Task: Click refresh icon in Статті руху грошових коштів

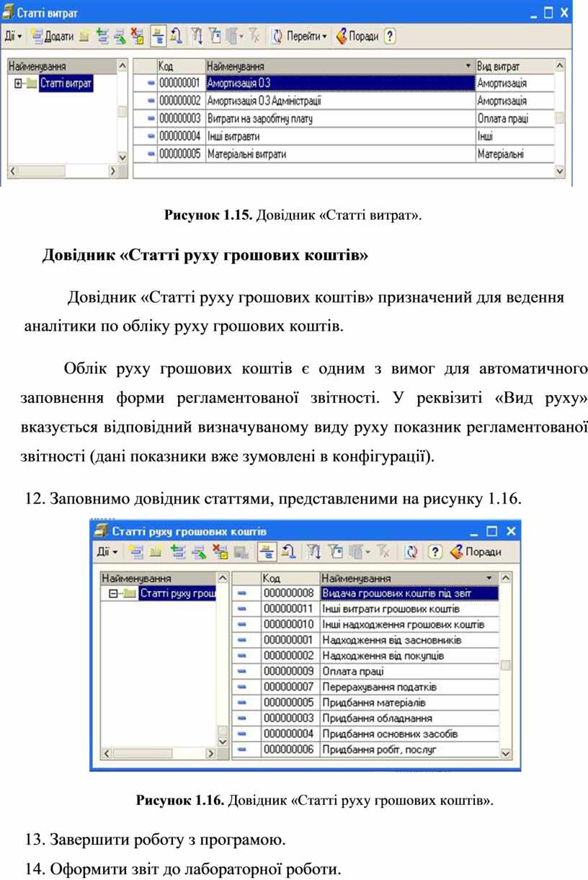Action: [411, 552]
